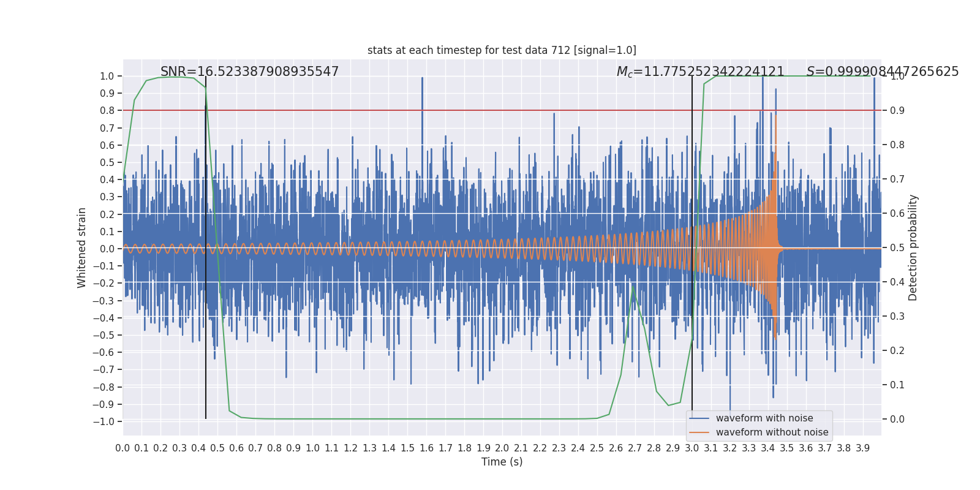Click the S=0.9999 score annotation
The height and width of the screenshot is (490, 980).
point(882,72)
